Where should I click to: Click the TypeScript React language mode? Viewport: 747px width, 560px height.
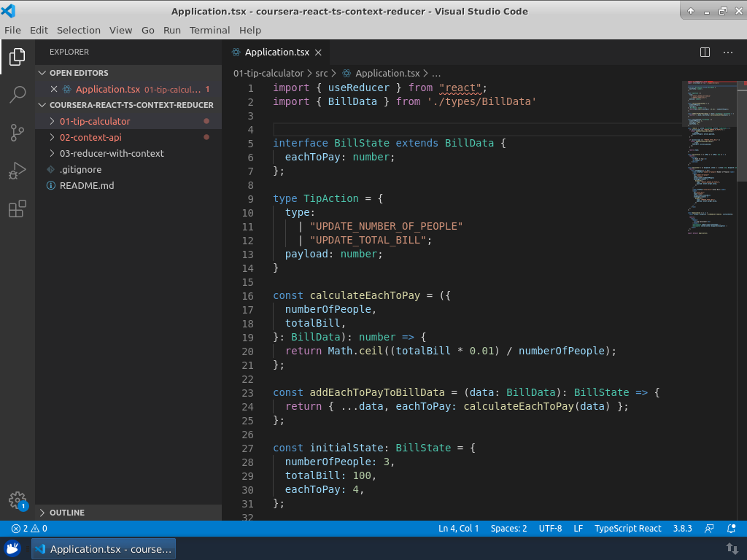(x=627, y=529)
